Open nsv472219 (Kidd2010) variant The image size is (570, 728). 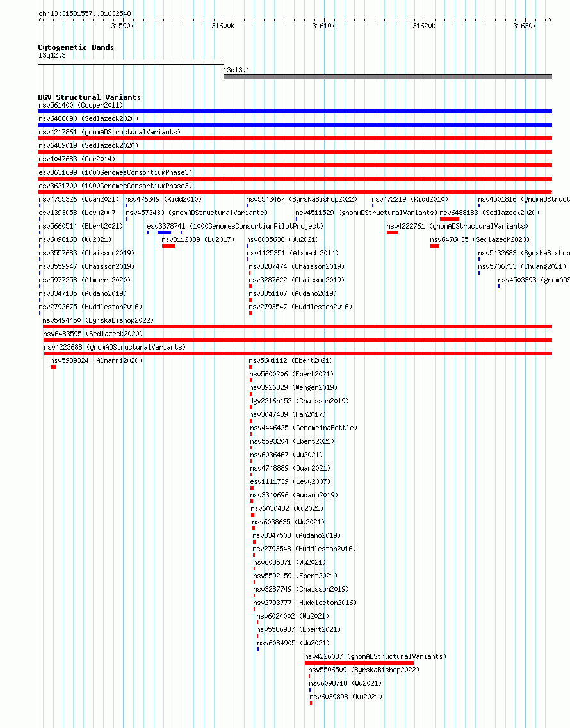coord(410,199)
